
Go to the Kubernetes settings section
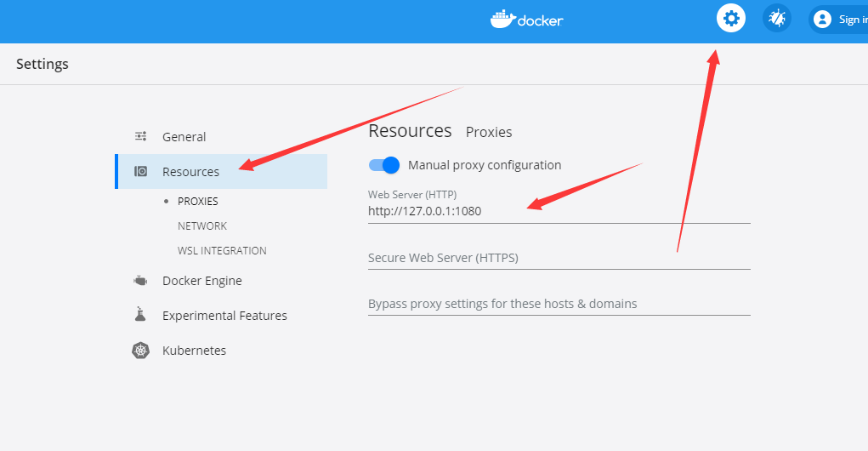tap(195, 351)
